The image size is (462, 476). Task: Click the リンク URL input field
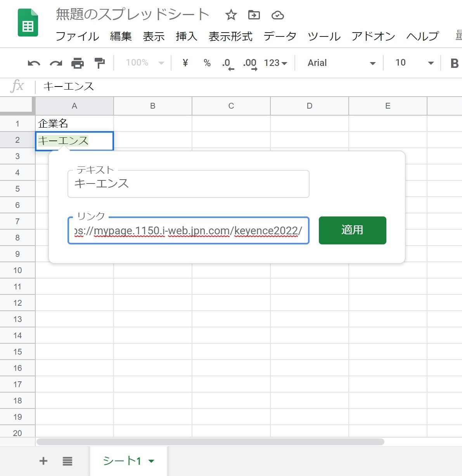tap(189, 230)
